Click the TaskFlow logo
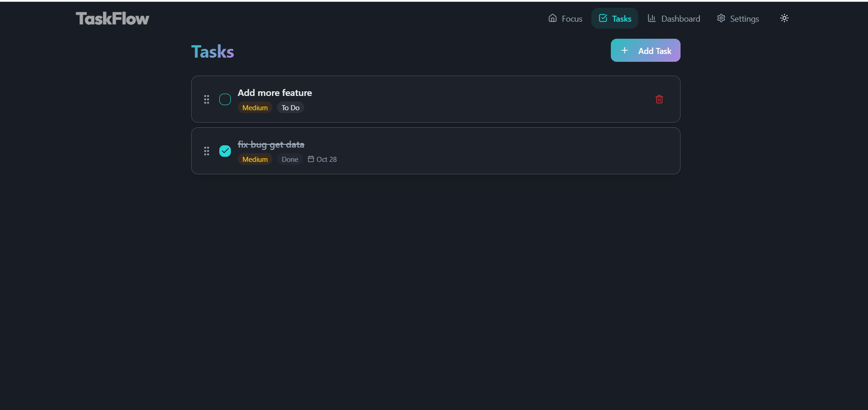The image size is (868, 410). tap(113, 18)
